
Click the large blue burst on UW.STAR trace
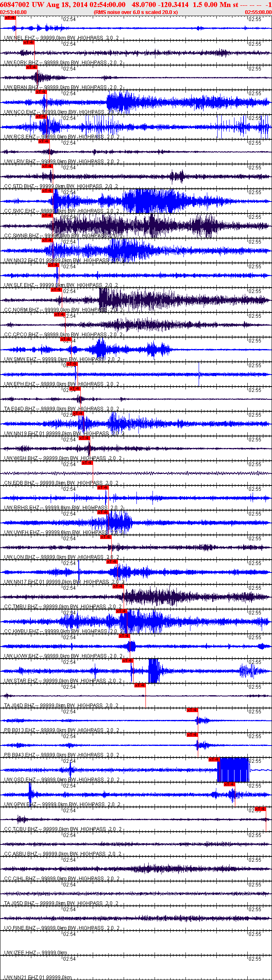tap(153, 671)
